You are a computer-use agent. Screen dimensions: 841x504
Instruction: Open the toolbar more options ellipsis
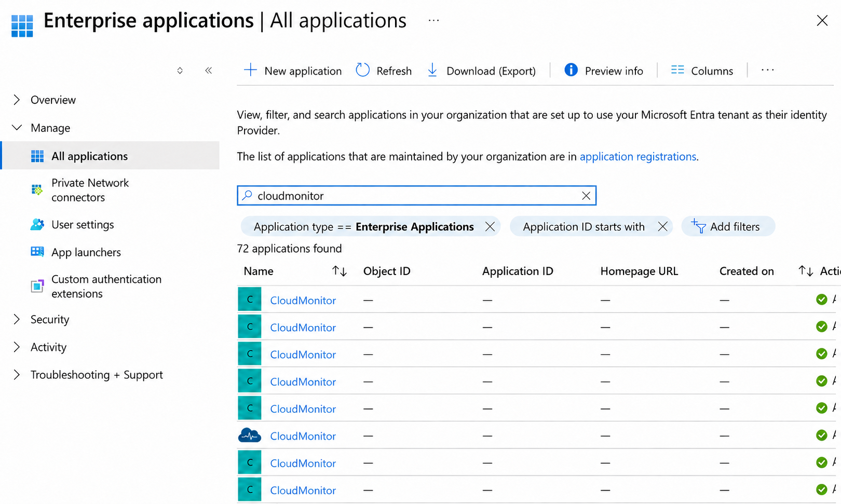(768, 70)
